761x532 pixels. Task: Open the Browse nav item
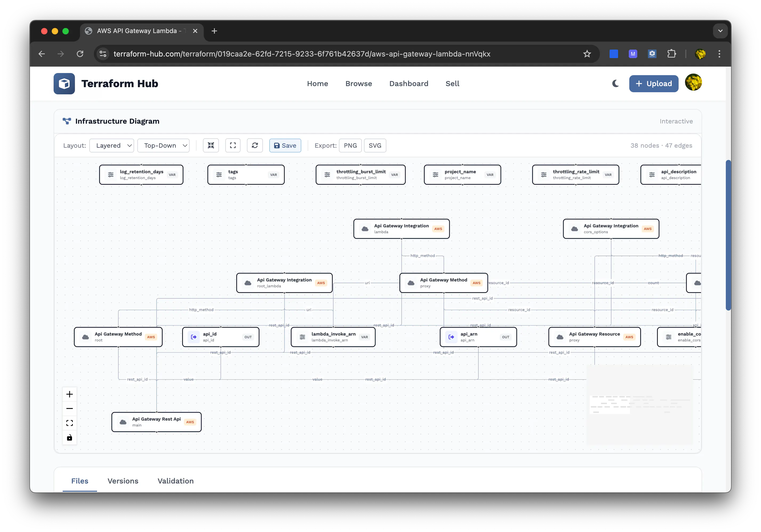(x=359, y=83)
